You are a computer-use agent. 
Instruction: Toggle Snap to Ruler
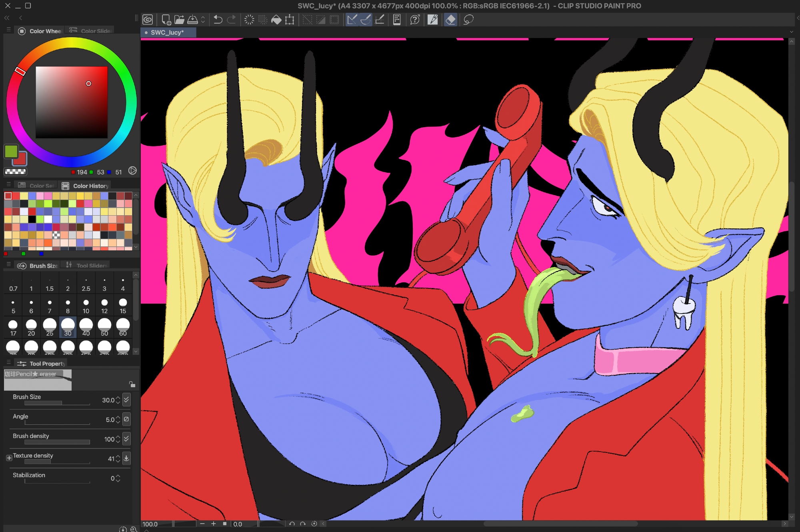click(352, 20)
